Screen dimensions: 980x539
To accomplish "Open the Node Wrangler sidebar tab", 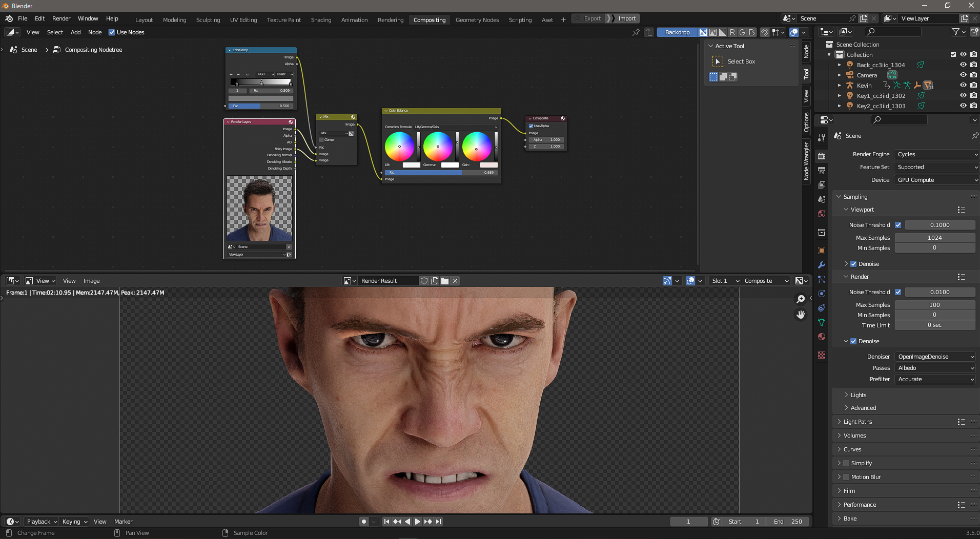I will point(806,161).
